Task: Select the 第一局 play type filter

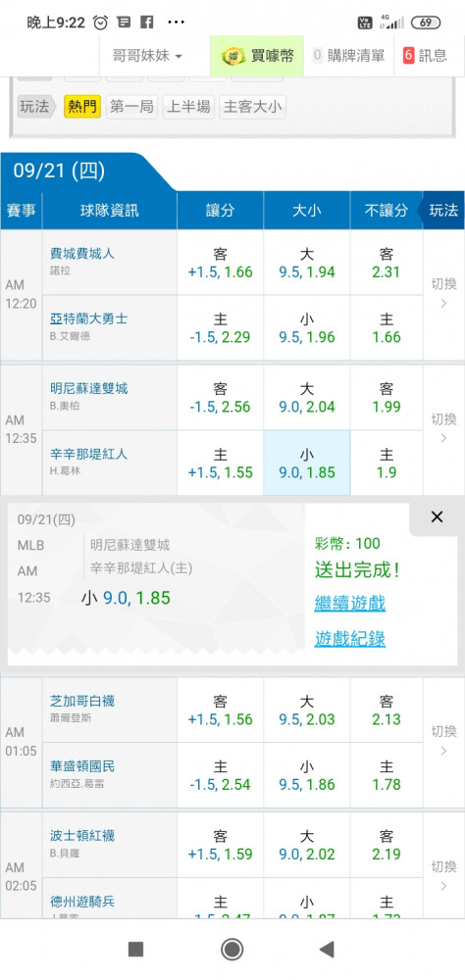Action: [x=131, y=107]
